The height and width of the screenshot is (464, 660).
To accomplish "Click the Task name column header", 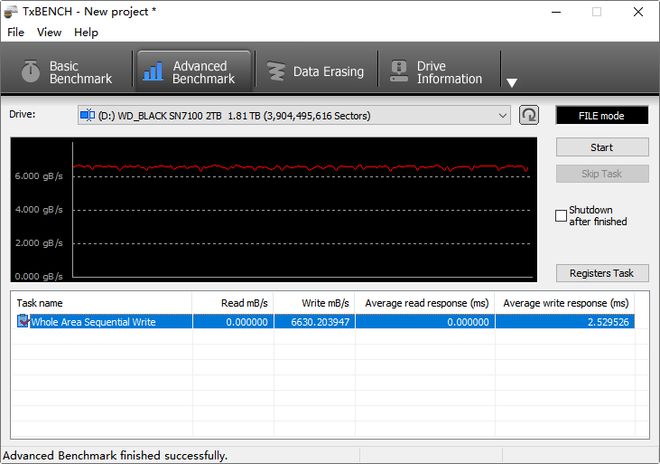I will coord(101,303).
